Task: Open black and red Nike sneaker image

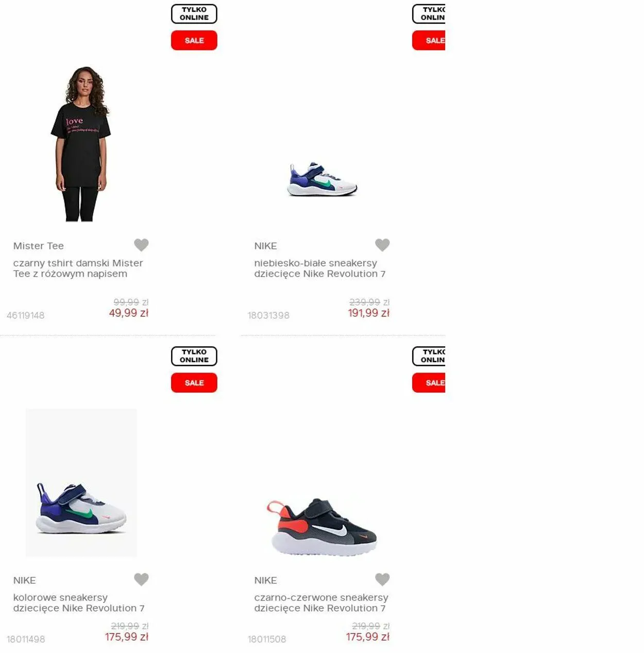Action: (x=322, y=527)
